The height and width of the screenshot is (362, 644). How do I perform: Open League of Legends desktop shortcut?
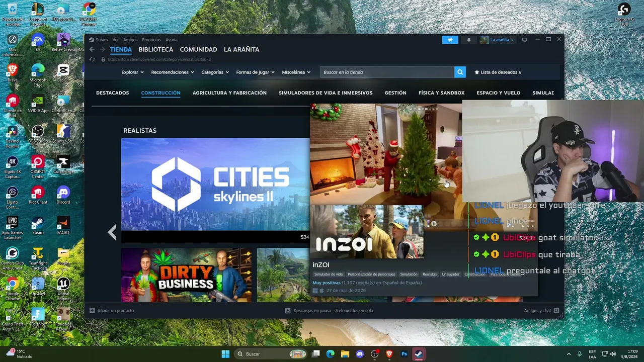[38, 14]
